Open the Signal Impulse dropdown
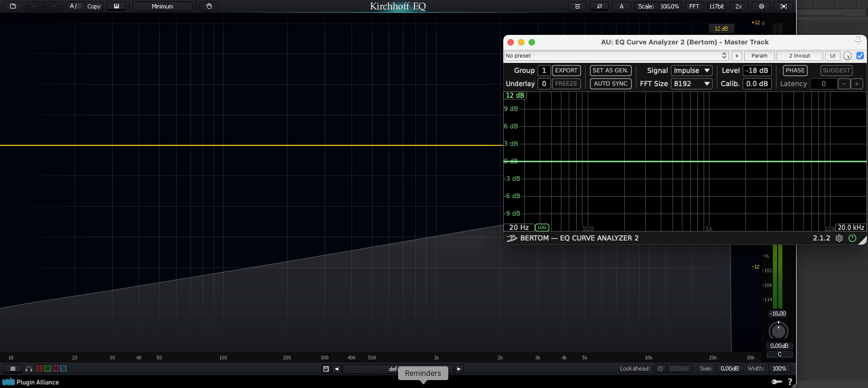The image size is (868, 388). pos(691,70)
